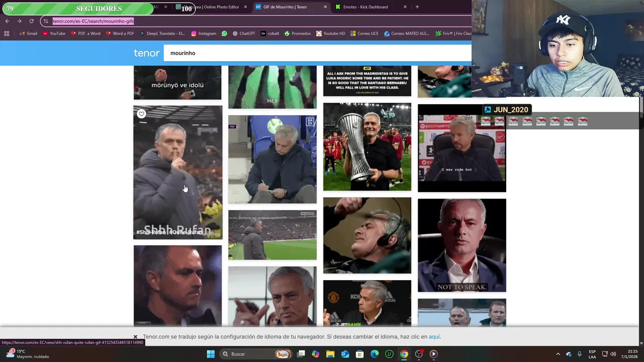Open the Correo: MATEO ALE... bookmark
644x362 pixels.
pyautogui.click(x=407, y=34)
